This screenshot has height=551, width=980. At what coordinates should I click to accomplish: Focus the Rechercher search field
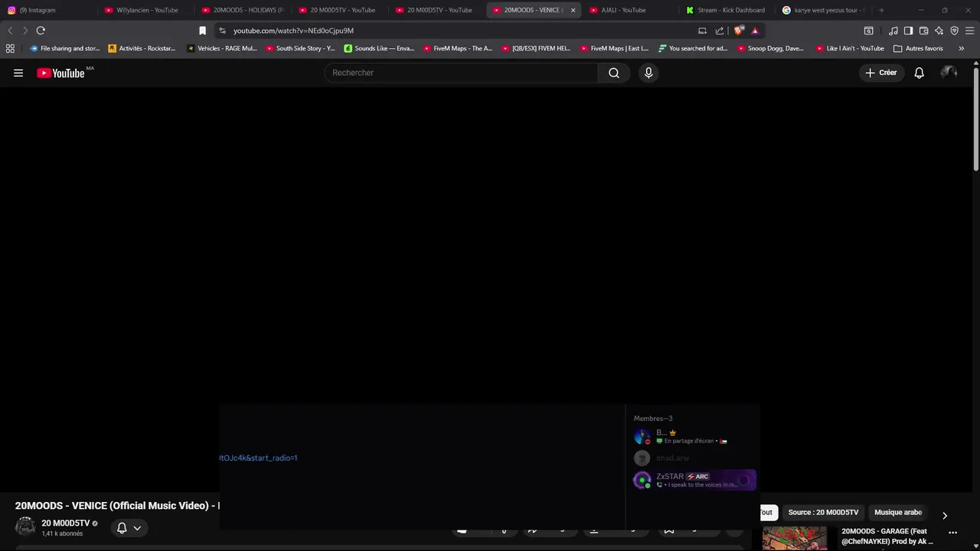[x=461, y=73]
